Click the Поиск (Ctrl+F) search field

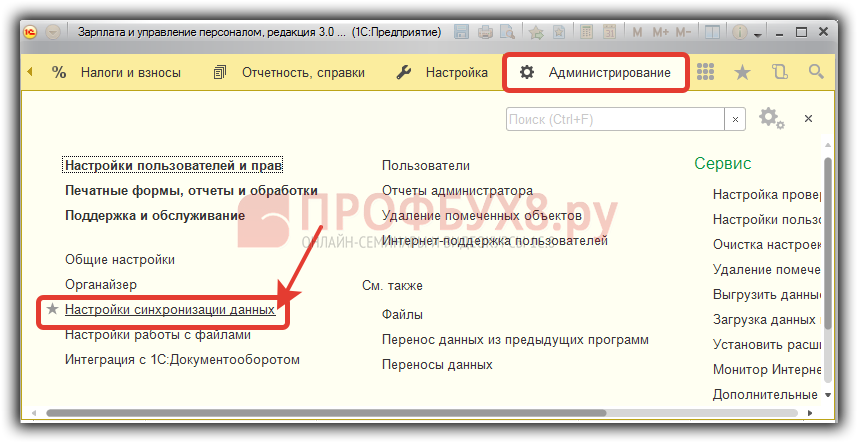616,119
